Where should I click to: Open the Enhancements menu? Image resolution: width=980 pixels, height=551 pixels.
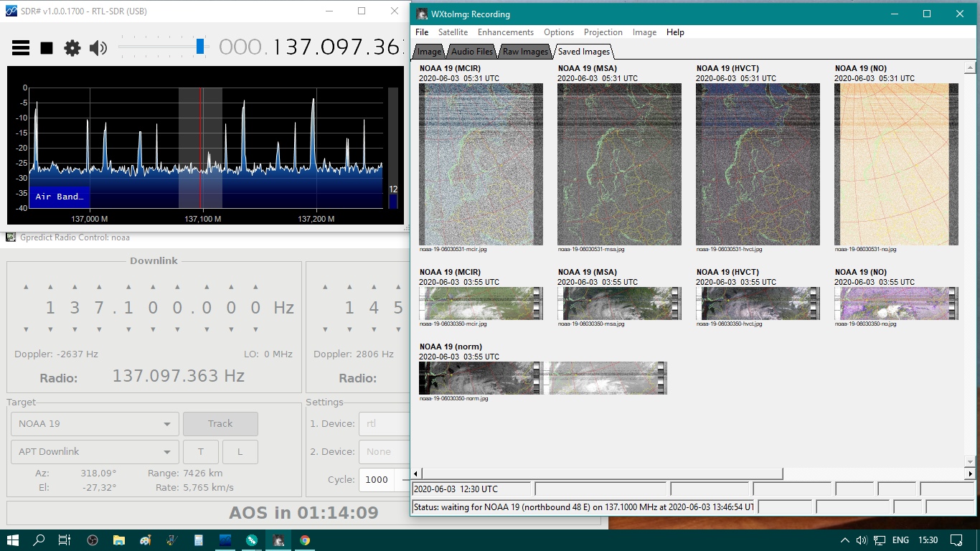(505, 32)
